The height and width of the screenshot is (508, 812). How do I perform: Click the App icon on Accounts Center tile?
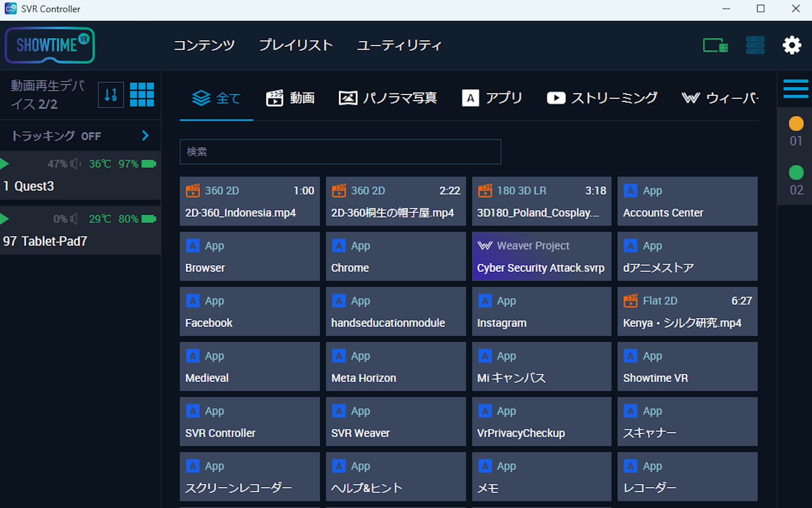click(631, 191)
